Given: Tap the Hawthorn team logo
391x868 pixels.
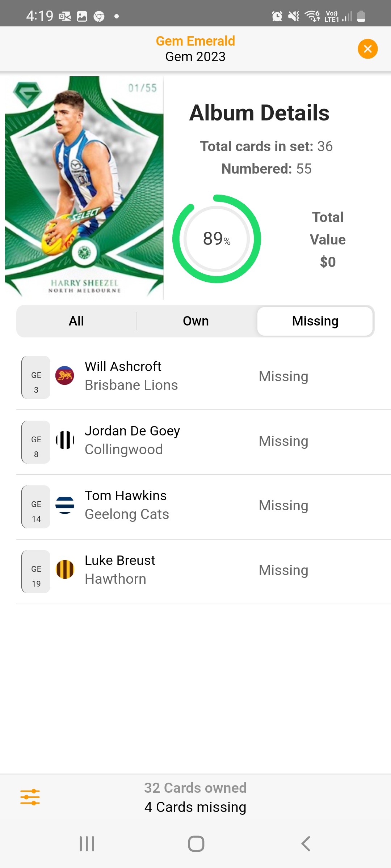Looking at the screenshot, I should 65,570.
